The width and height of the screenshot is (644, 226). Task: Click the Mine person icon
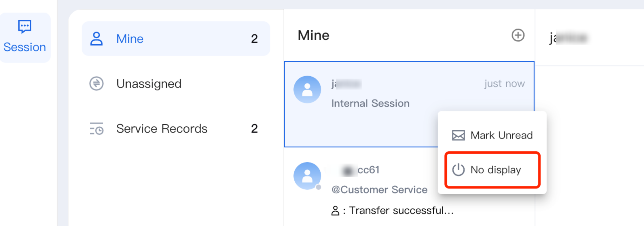(x=96, y=39)
